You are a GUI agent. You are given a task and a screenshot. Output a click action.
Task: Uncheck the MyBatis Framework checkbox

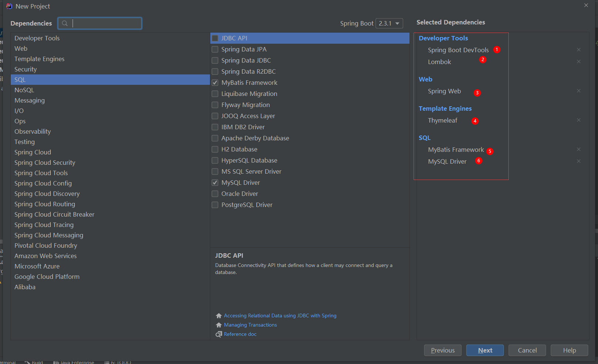click(215, 83)
